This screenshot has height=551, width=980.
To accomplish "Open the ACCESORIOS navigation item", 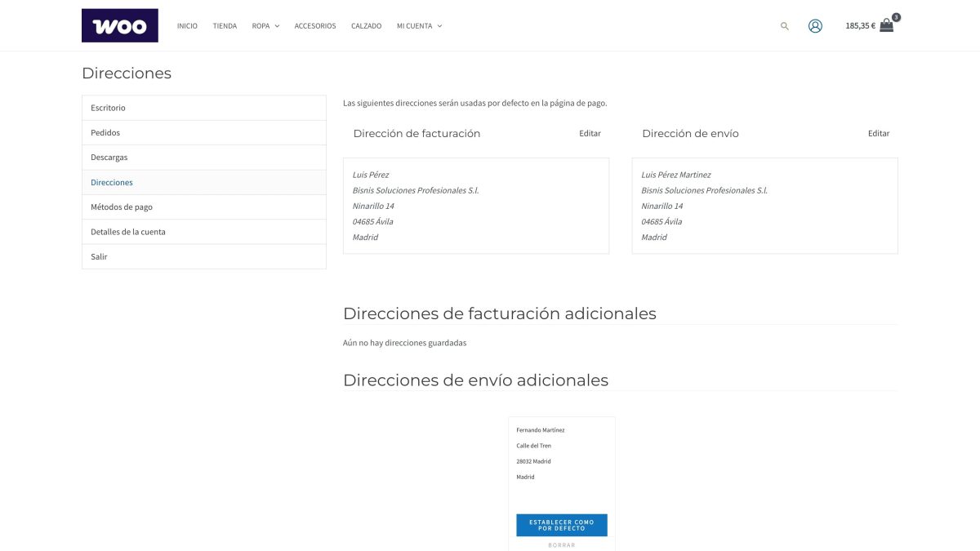I will pos(315,25).
